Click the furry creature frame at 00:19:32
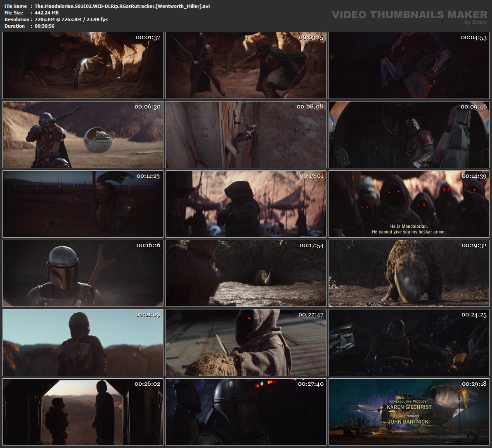Viewport: 492px width, 448px height. [x=409, y=273]
